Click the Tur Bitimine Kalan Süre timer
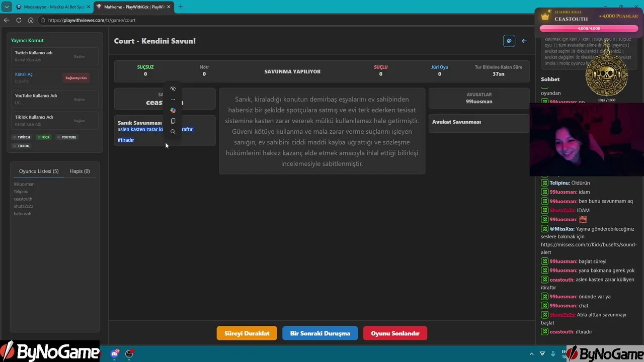Image resolution: width=644 pixels, height=362 pixels. (x=498, y=71)
